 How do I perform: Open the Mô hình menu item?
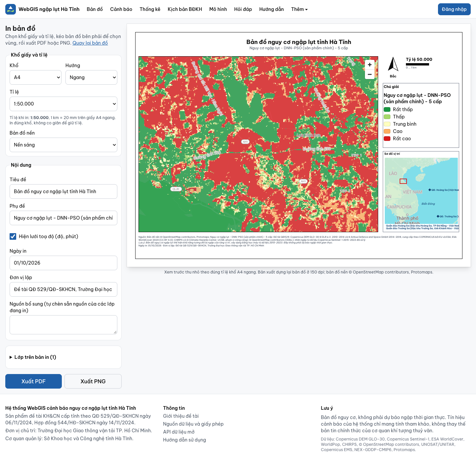(218, 9)
